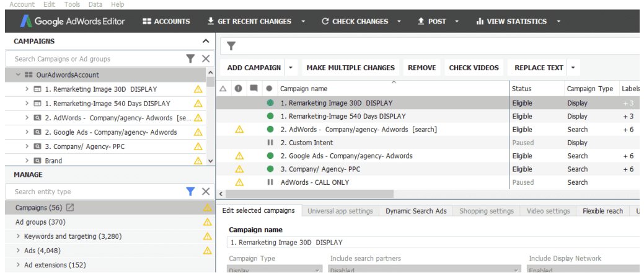This screenshot has width=644, height=278.
Task: Open the Post dropdown arrow
Action: [457, 21]
